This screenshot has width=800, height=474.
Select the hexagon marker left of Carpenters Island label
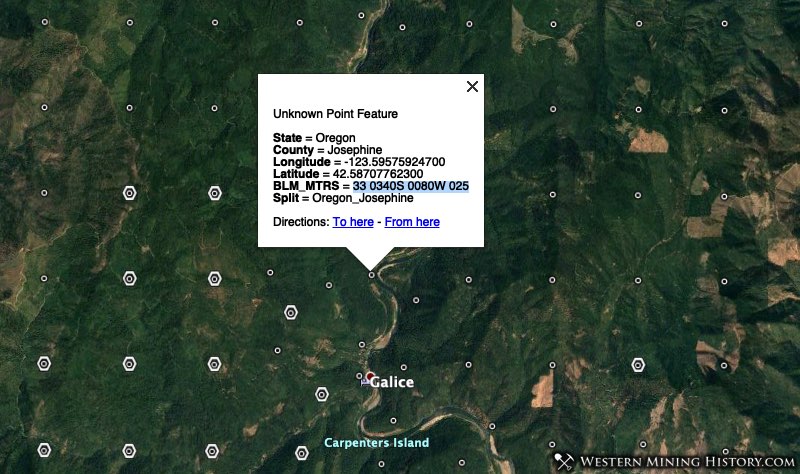pos(302,453)
